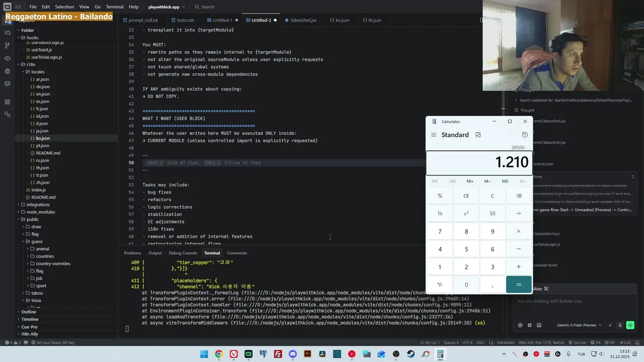Click the calculator backspace key
Image resolution: width=644 pixels, height=362 pixels.
point(519,196)
